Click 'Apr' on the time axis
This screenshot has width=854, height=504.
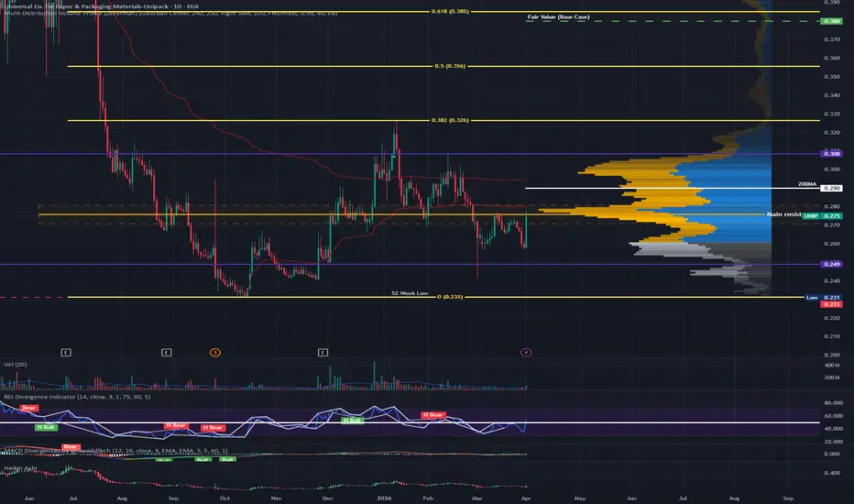tap(526, 498)
